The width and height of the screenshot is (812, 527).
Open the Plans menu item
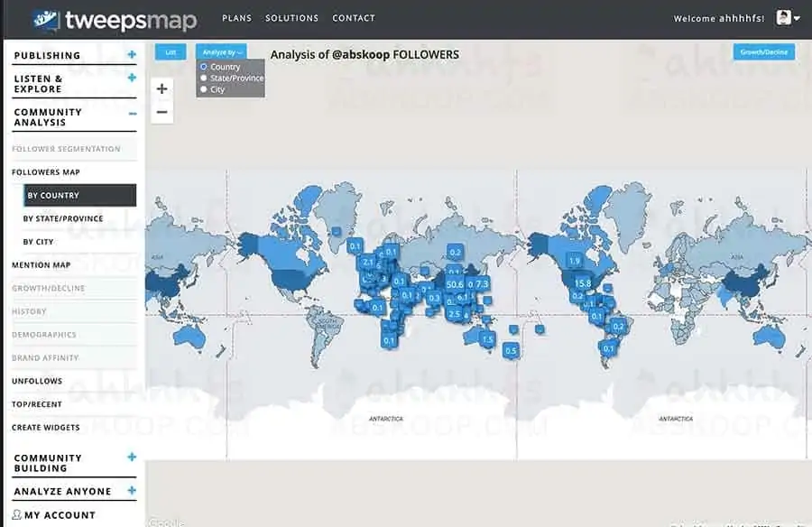[x=236, y=18]
